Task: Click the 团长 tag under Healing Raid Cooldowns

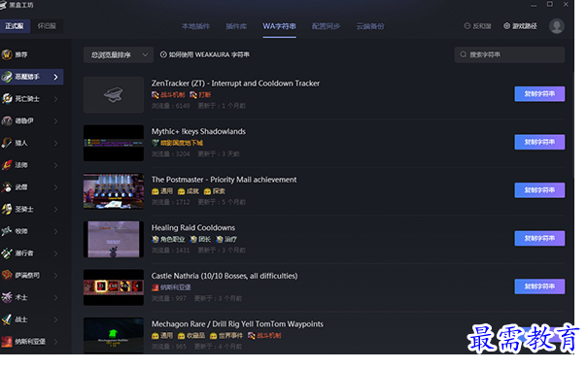Action: 200,240
